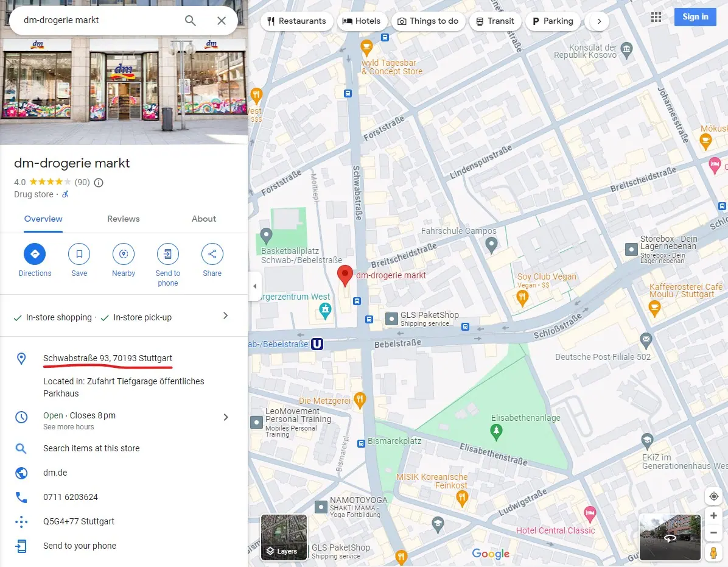The width and height of the screenshot is (728, 567).
Task: Click Die Metzgerei restaurant marker
Action: (360, 400)
